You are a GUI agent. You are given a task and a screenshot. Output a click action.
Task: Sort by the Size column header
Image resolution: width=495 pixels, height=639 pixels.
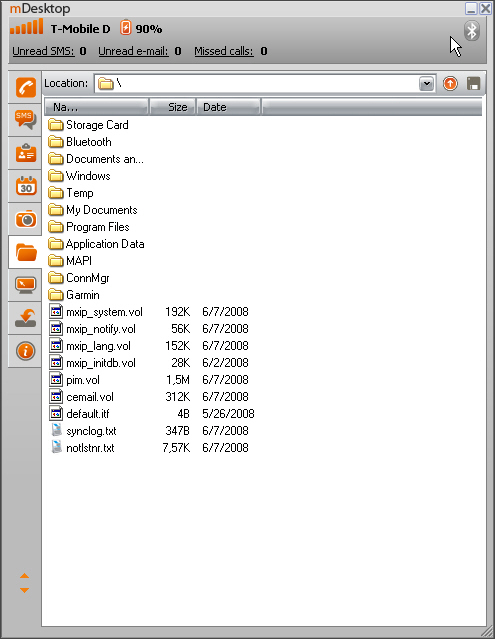tap(173, 107)
